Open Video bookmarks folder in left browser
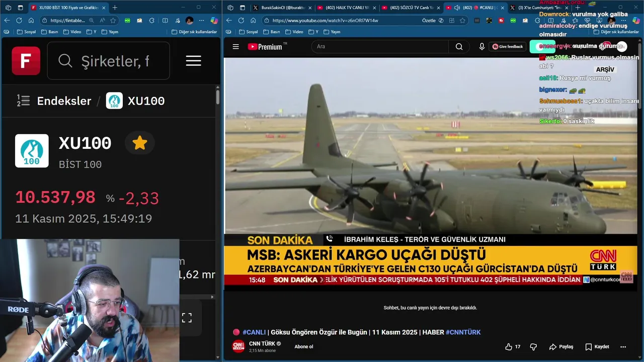The height and width of the screenshot is (362, 644). coord(71,32)
